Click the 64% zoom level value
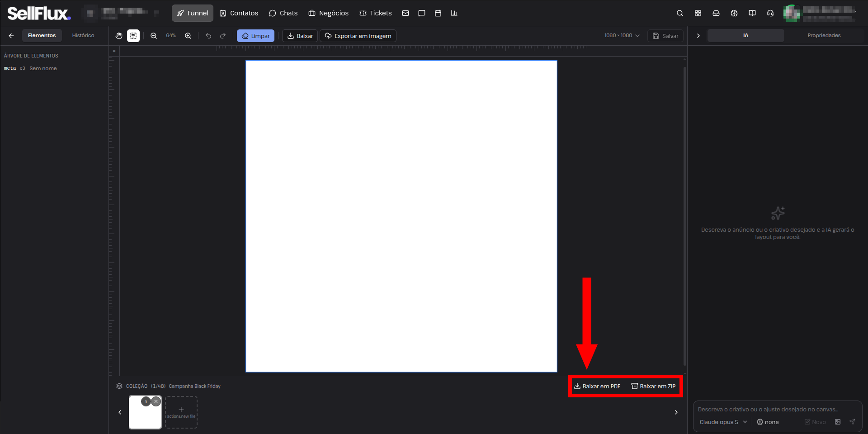This screenshot has height=434, width=868. (171, 36)
